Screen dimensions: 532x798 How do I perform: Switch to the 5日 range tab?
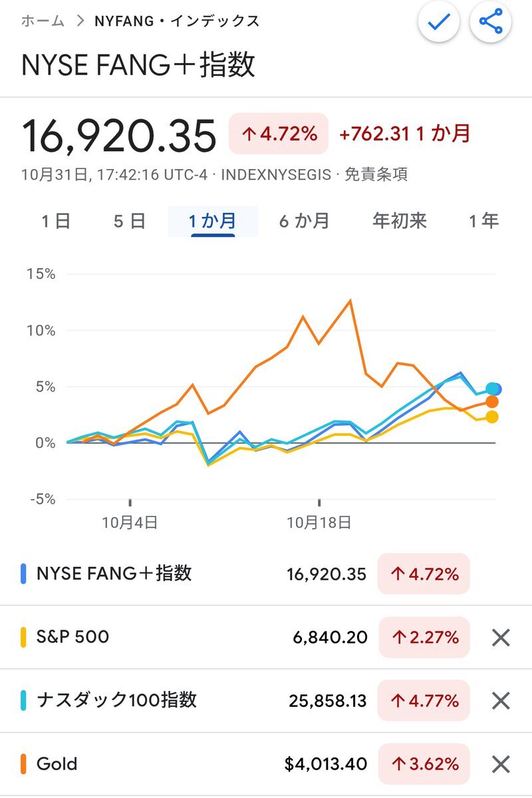click(129, 221)
